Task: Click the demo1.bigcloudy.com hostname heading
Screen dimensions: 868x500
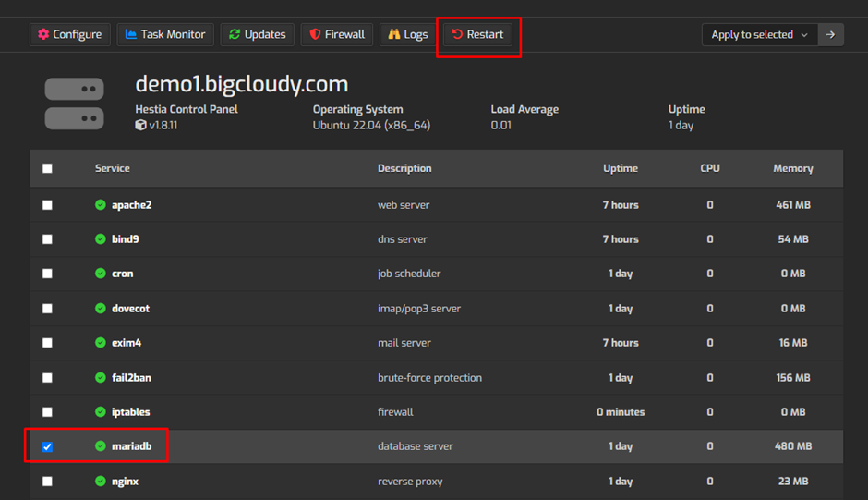Action: pyautogui.click(x=242, y=84)
